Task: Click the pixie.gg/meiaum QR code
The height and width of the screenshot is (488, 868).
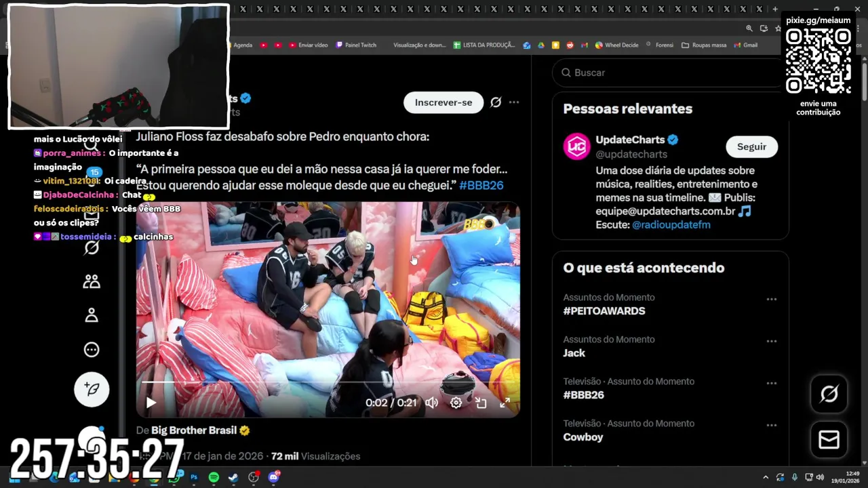Action: [x=818, y=61]
